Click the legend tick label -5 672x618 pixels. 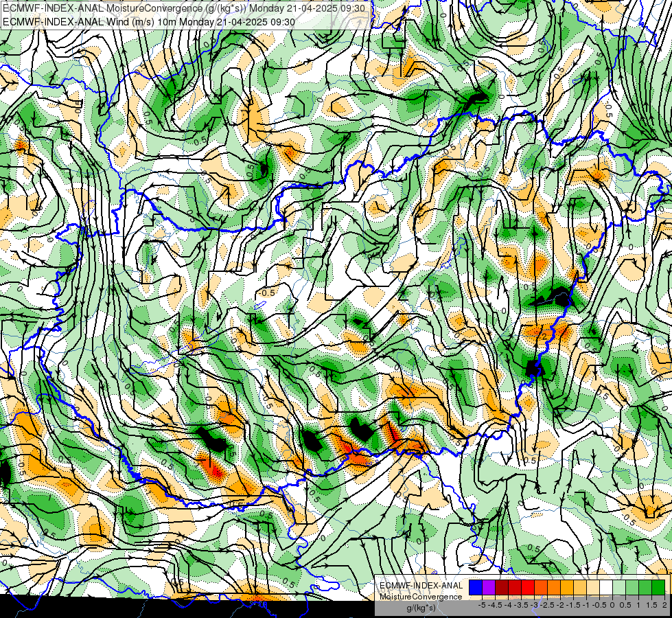[x=482, y=605]
